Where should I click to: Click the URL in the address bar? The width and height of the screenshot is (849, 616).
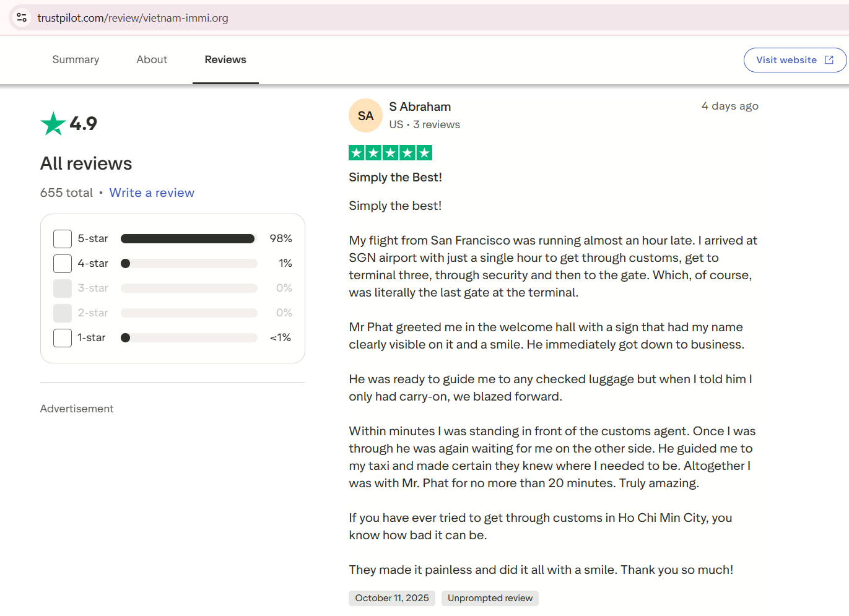point(133,18)
